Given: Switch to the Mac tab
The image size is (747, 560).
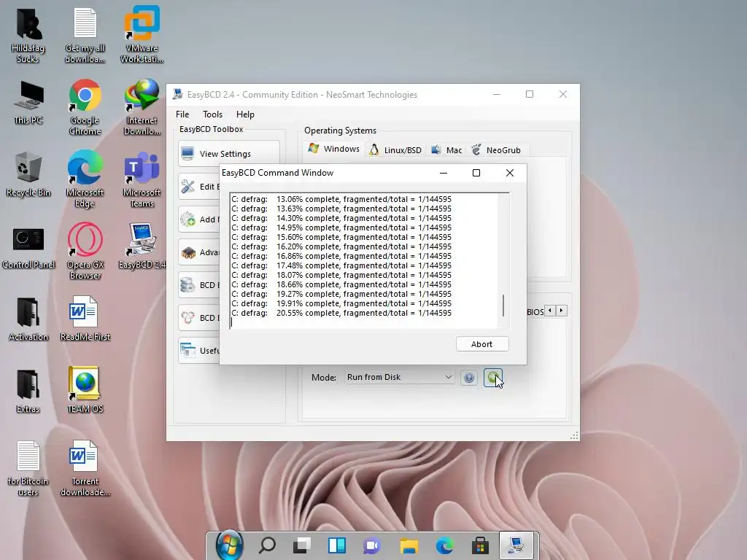Looking at the screenshot, I should pyautogui.click(x=446, y=150).
